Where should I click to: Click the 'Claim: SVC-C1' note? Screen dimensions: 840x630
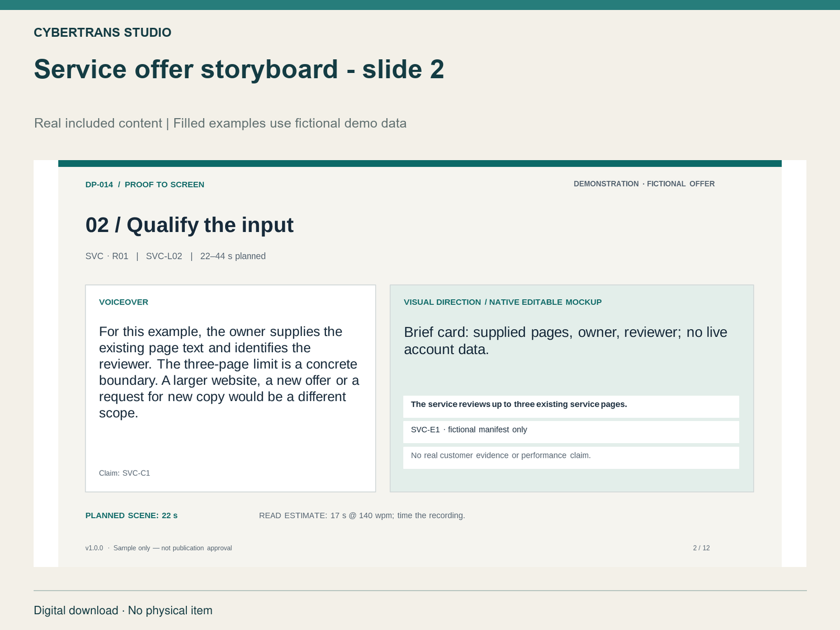point(124,473)
